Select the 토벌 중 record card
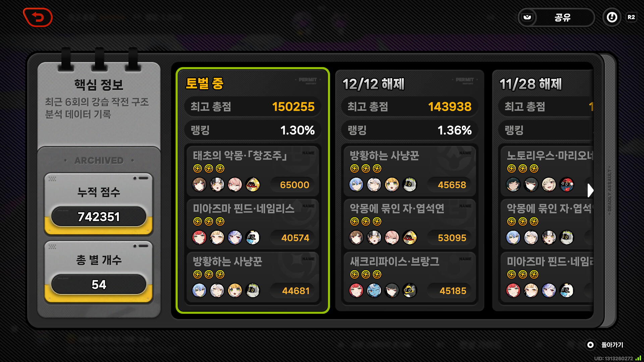 coord(253,190)
